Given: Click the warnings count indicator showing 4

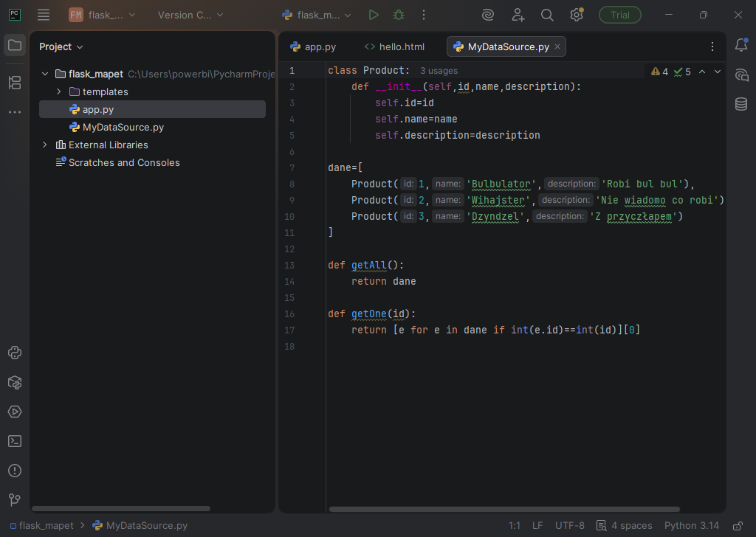Looking at the screenshot, I should click(x=659, y=72).
